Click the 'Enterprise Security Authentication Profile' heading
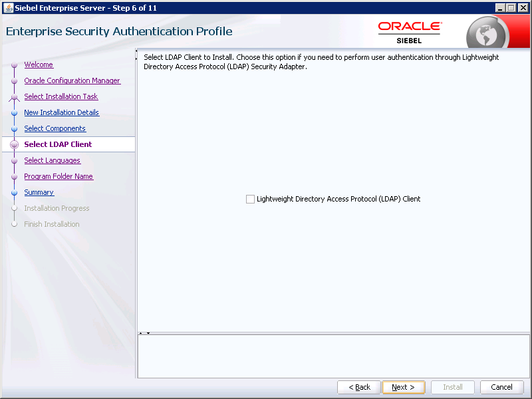Screen dimensions: 532x399 click(x=119, y=31)
